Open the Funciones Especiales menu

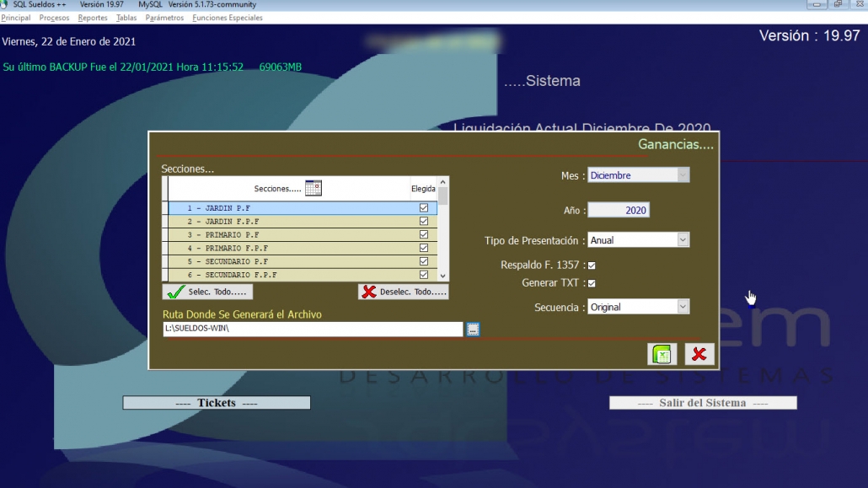pos(228,18)
